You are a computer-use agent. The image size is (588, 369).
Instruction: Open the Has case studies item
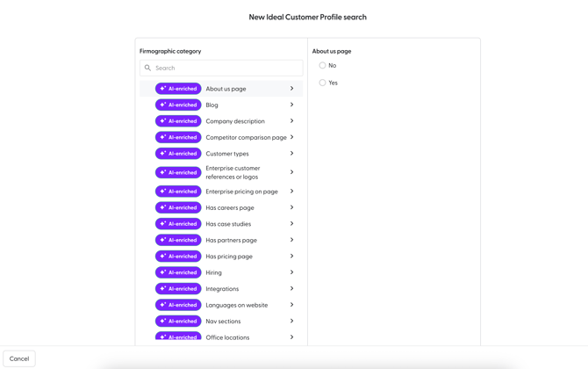click(x=228, y=224)
